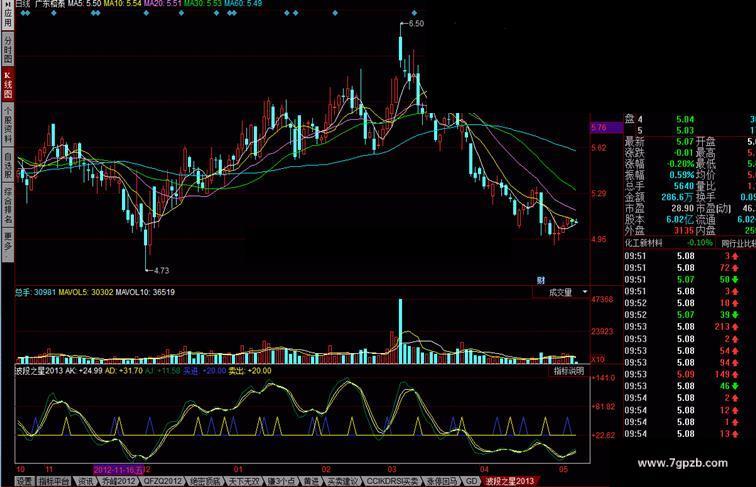Image resolution: width=756 pixels, height=487 pixels.
Task: Select the 波段之星2013 indicator tab
Action: (x=510, y=481)
